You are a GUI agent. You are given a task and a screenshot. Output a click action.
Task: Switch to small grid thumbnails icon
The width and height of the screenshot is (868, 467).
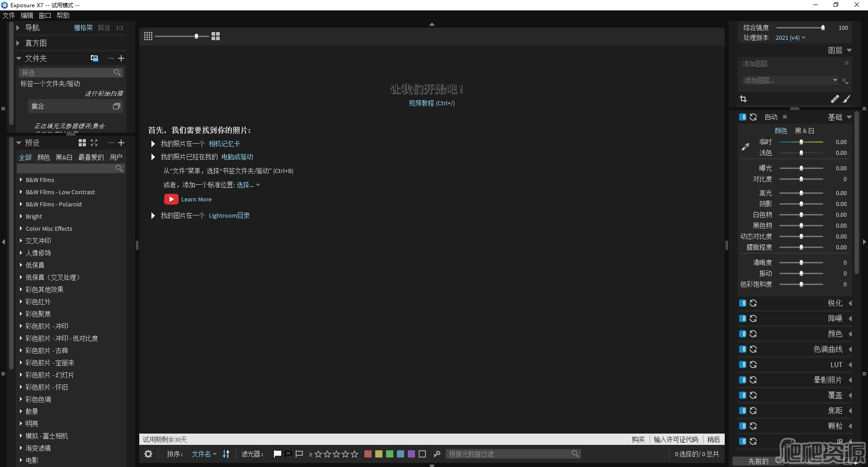pyautogui.click(x=148, y=36)
